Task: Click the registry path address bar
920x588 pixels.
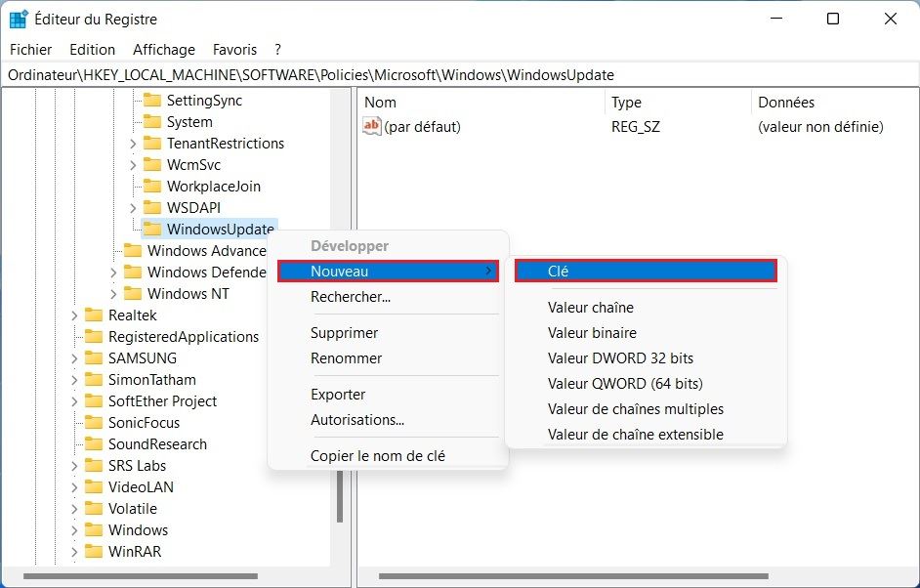Action: (x=459, y=75)
